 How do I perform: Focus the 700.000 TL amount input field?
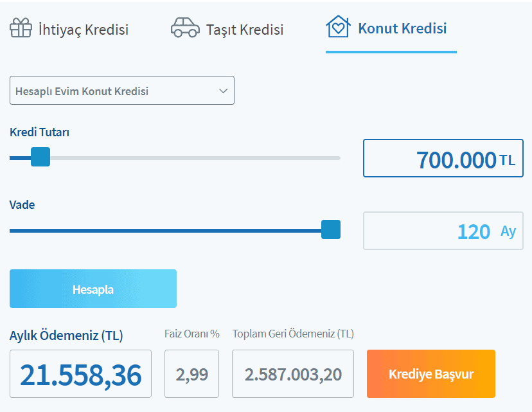[443, 158]
